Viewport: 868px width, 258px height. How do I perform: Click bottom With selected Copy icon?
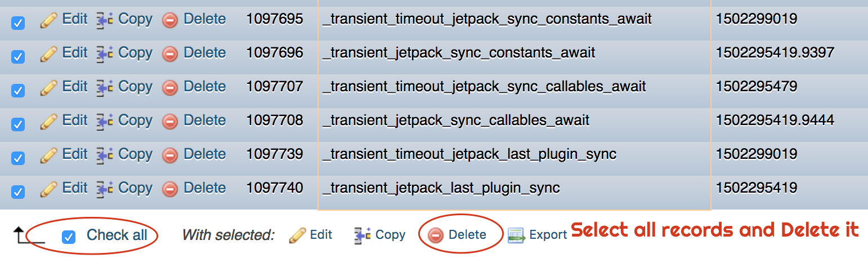[x=362, y=235]
